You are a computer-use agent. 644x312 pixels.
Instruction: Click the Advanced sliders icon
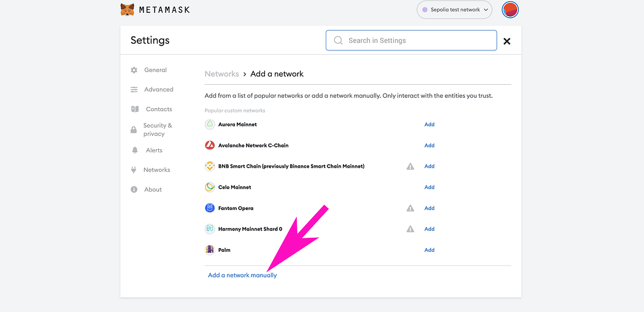134,90
